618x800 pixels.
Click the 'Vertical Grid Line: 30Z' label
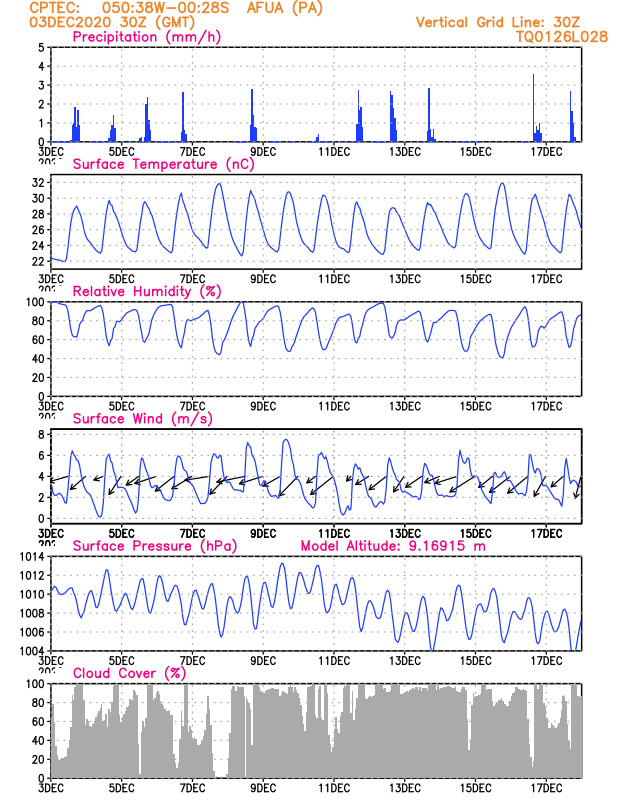[x=498, y=22]
